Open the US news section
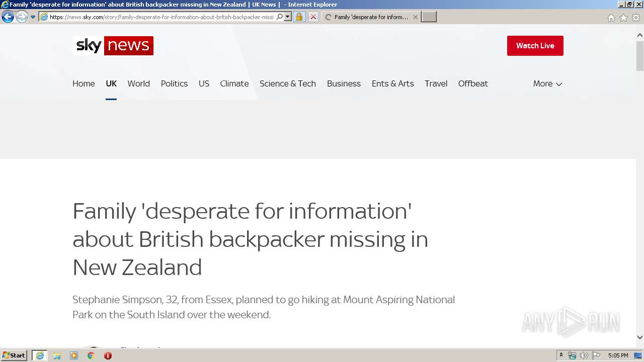This screenshot has height=362, width=644. (x=204, y=83)
